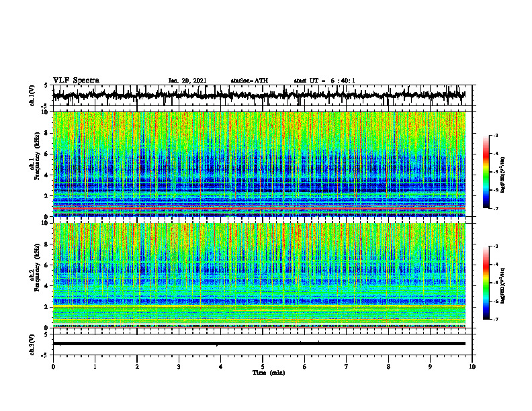Click the "VLF Spectra" plot title
The width and height of the screenshot is (532, 411).
(76, 81)
